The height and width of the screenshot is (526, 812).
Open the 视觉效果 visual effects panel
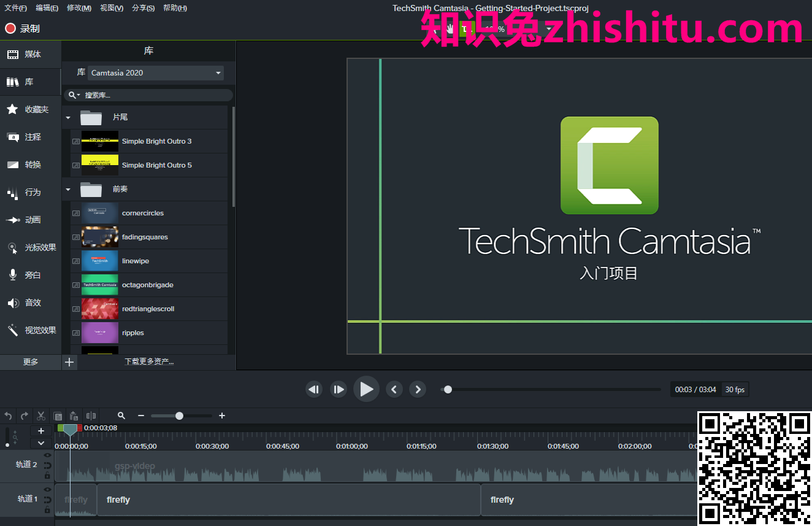tap(31, 330)
